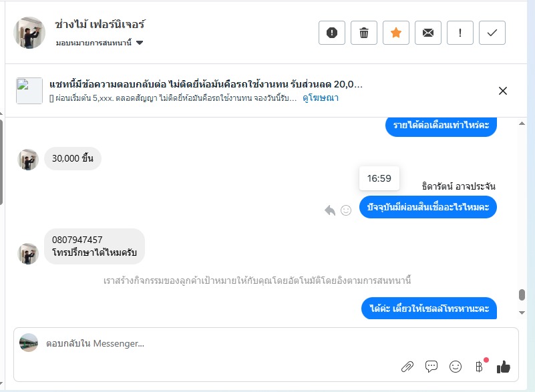This screenshot has width=535, height=392.
Task: Flag the chat with the exclamation priority button
Action: point(460,33)
